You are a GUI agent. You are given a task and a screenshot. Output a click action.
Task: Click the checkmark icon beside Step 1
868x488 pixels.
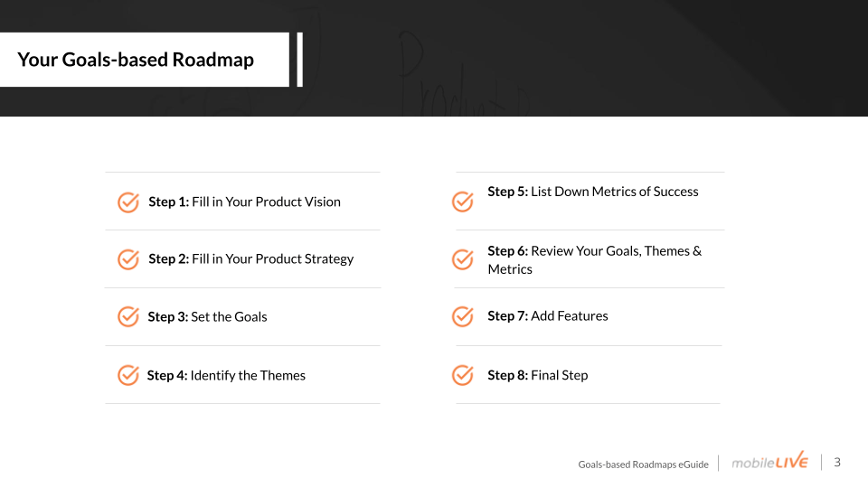click(128, 202)
